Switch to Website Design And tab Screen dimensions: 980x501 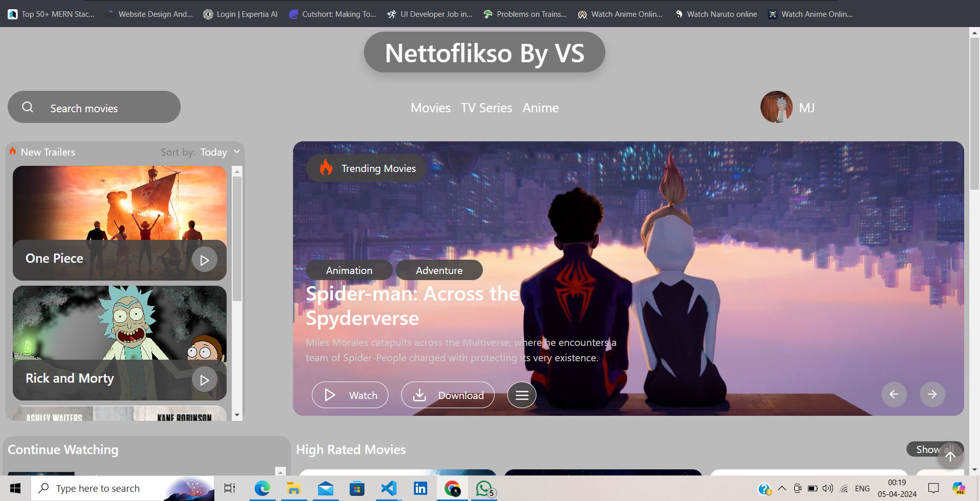149,14
